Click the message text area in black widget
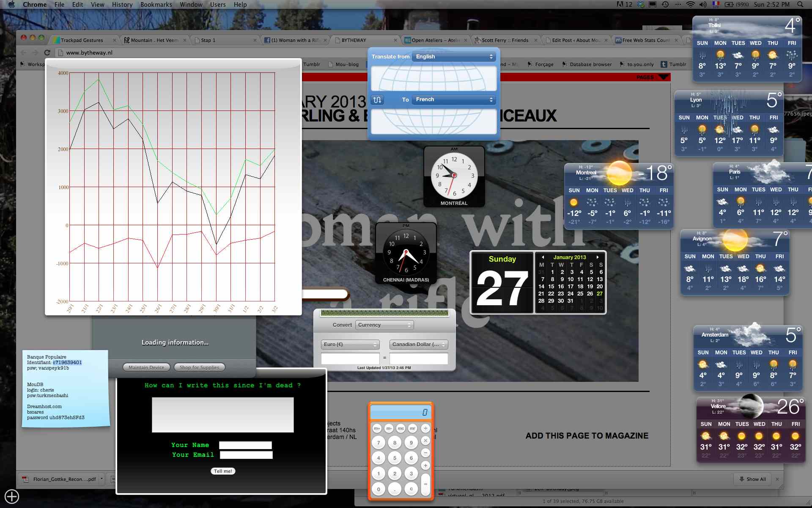The width and height of the screenshot is (812, 508). point(223,415)
